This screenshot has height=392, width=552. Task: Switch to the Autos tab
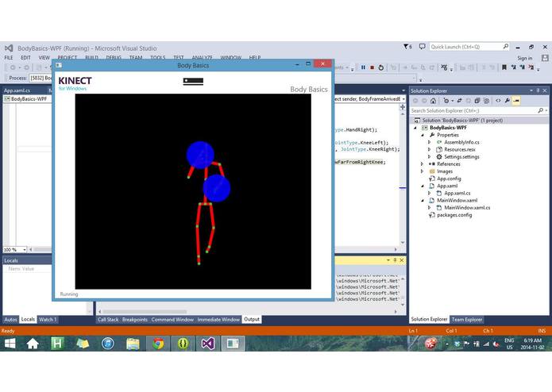[x=10, y=320]
